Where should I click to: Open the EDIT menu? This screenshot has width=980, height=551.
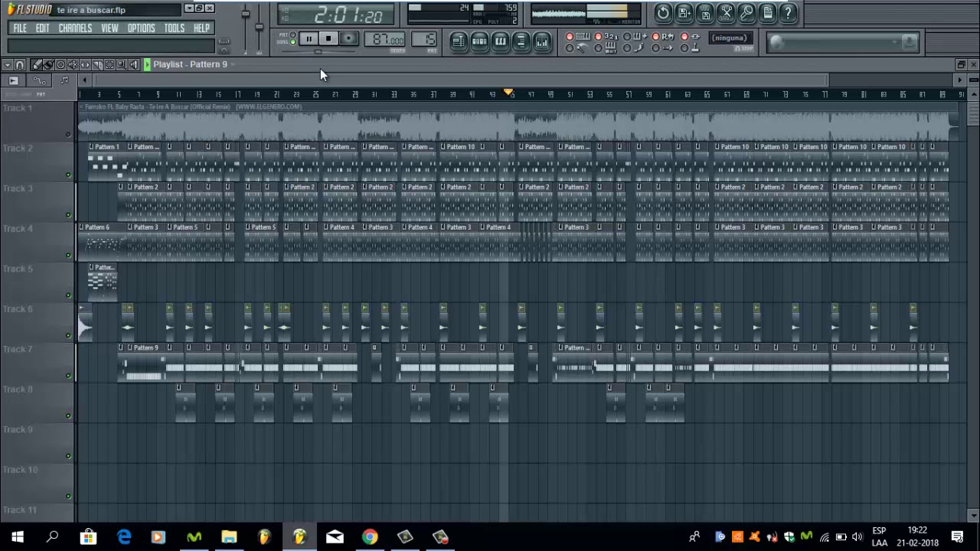click(x=42, y=28)
